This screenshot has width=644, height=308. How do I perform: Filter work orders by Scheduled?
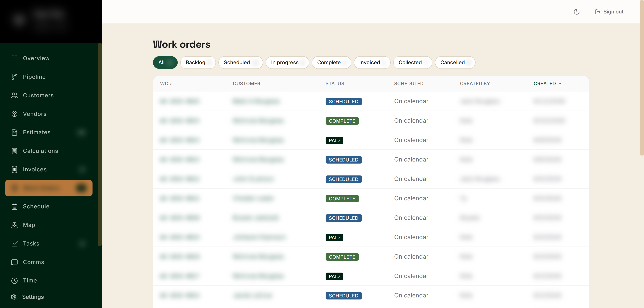point(241,63)
